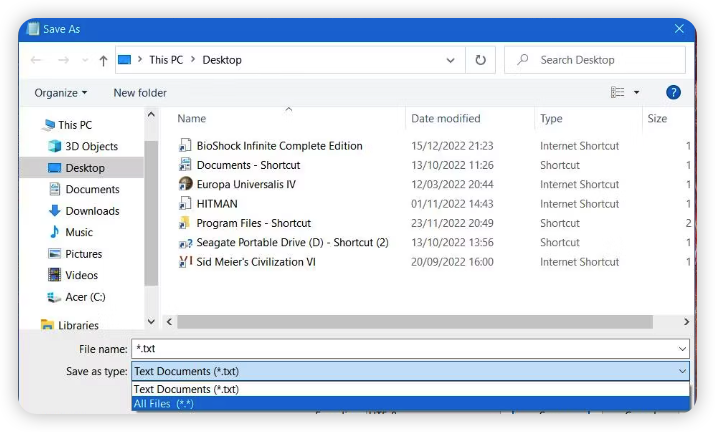This screenshot has width=715, height=432.
Task: Click the Pictures folder icon
Action: [54, 254]
